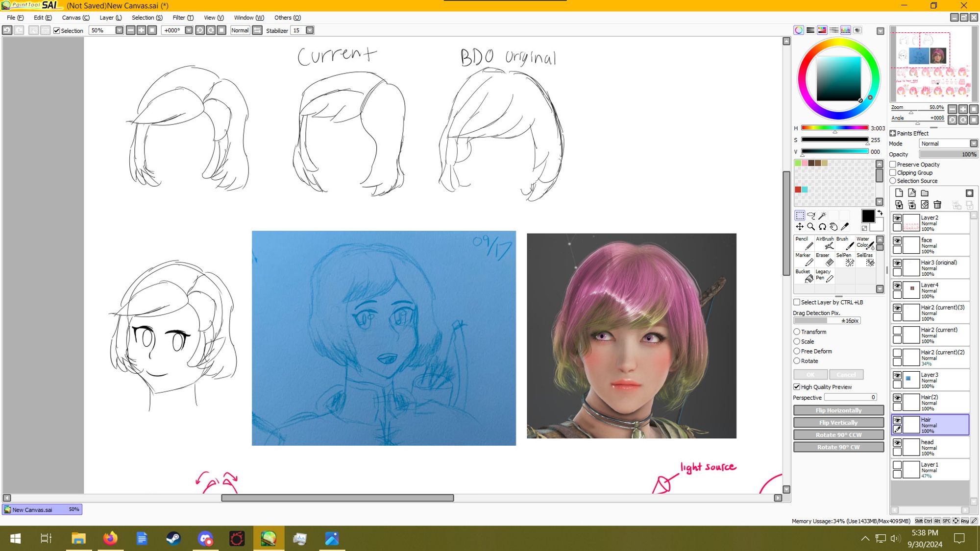Select the Brush tool
This screenshot has width=980, height=551.
(x=845, y=243)
